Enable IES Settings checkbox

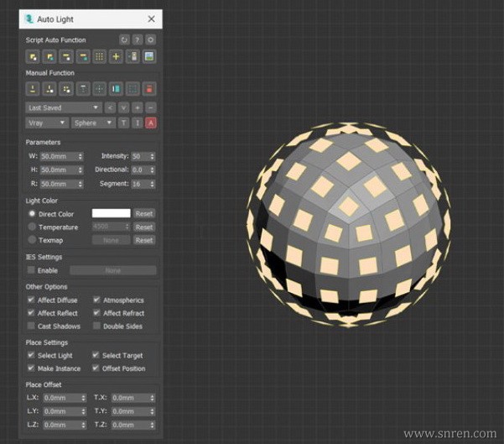pyautogui.click(x=32, y=270)
